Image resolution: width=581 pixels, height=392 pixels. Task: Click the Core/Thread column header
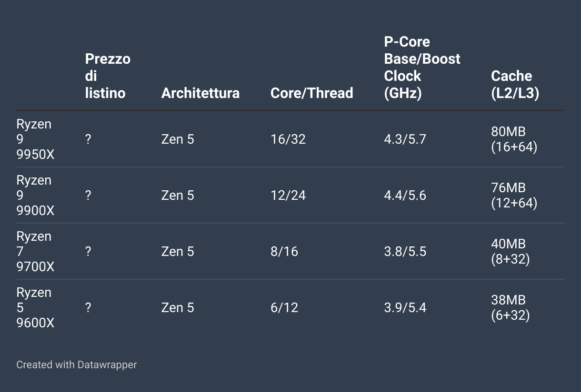[312, 93]
